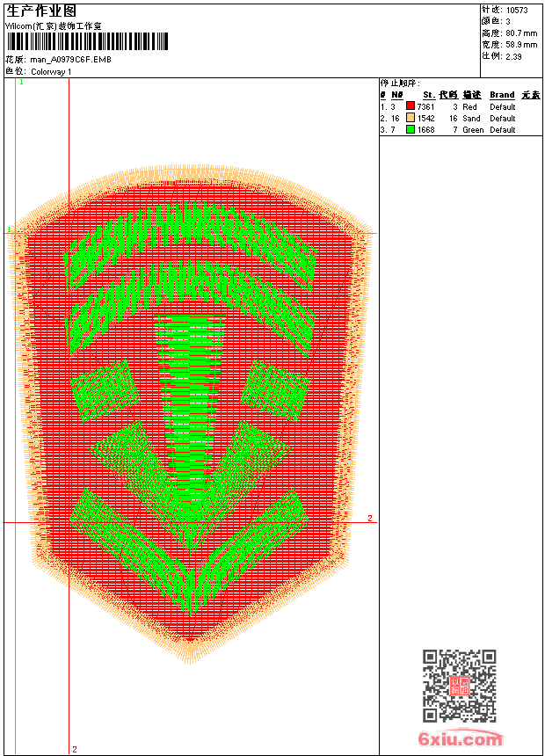The height and width of the screenshot is (756, 545).
Task: Click the green thread color swatch
Action: [x=410, y=129]
